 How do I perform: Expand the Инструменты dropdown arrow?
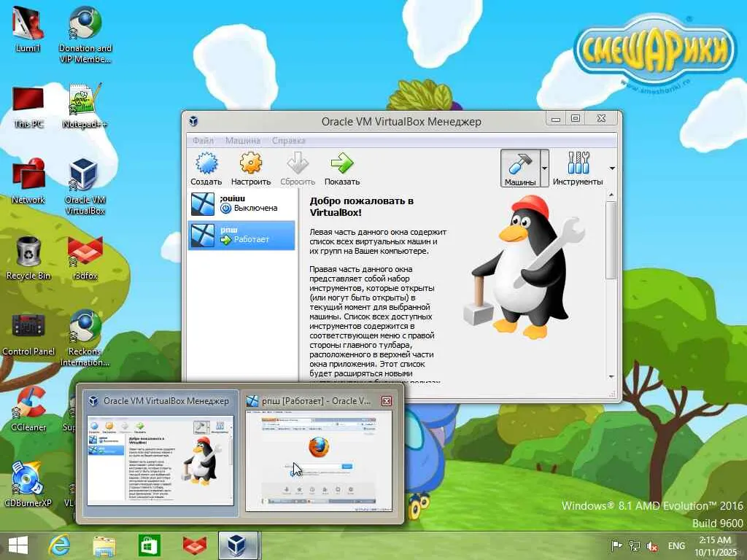click(612, 168)
